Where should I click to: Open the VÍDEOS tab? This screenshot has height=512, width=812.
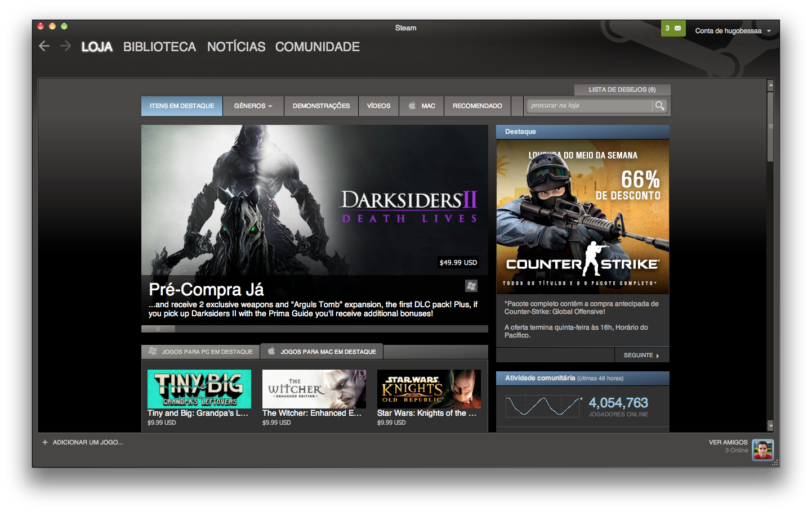378,106
